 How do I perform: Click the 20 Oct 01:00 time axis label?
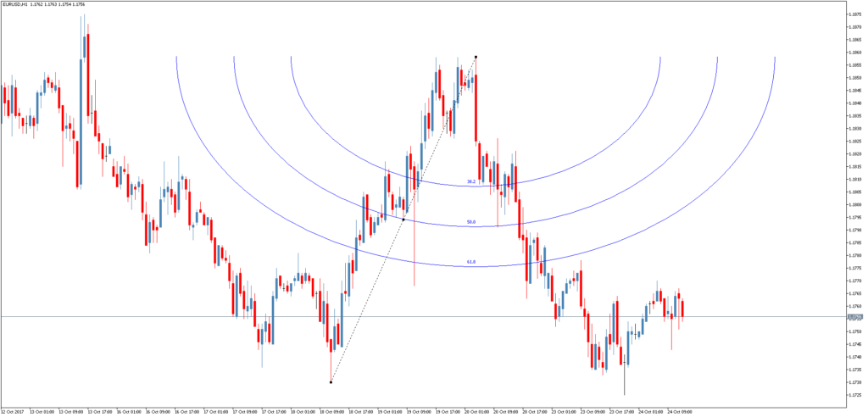point(475,412)
